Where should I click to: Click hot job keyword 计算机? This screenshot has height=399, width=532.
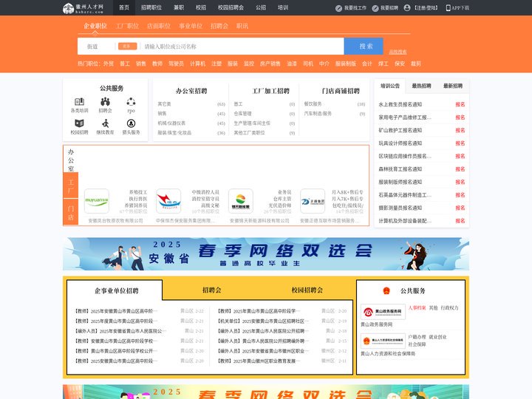tap(197, 64)
